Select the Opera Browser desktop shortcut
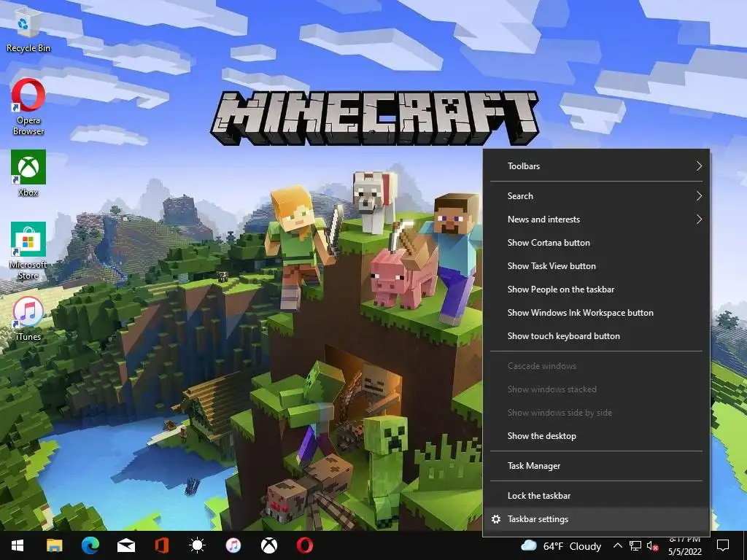 tap(28, 106)
